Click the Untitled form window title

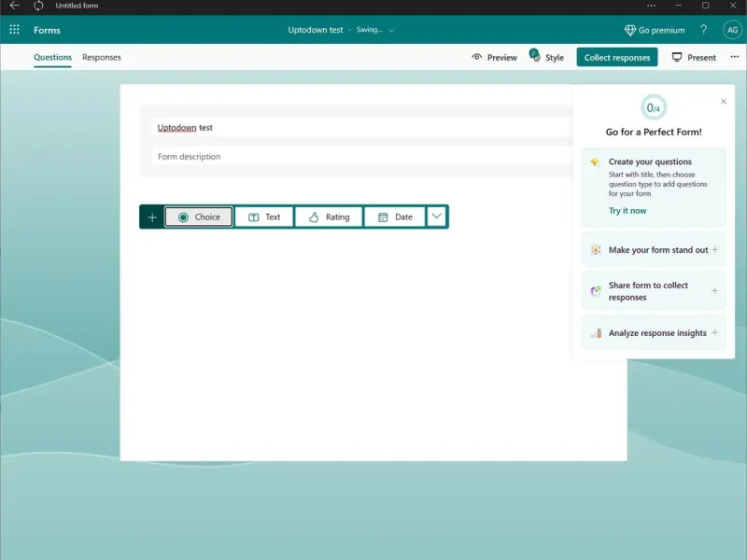[x=77, y=6]
